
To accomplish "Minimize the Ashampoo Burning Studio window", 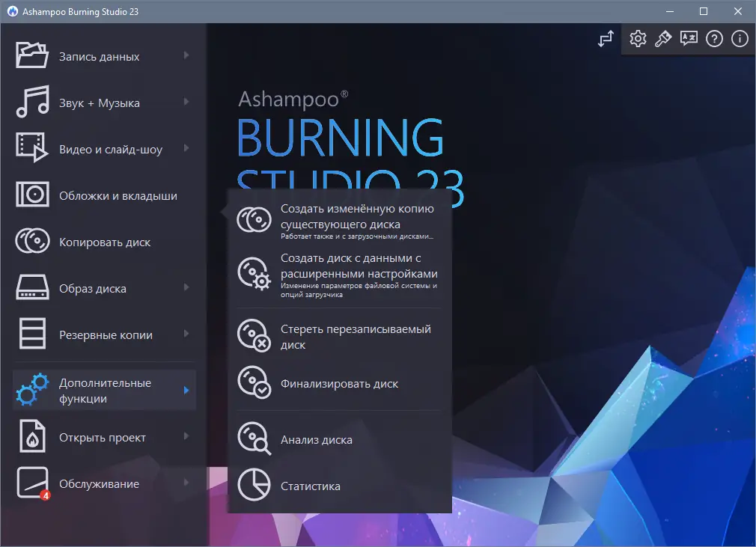I will [670, 11].
